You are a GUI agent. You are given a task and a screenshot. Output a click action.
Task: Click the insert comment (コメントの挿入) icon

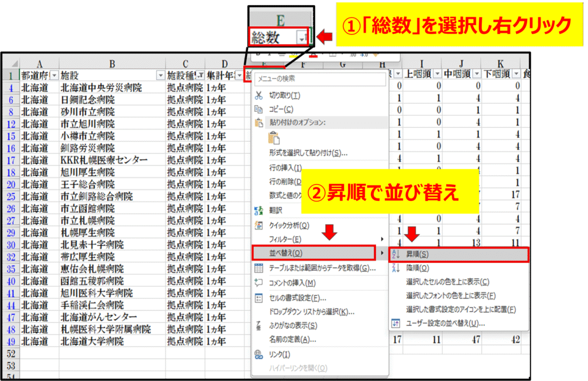259,283
